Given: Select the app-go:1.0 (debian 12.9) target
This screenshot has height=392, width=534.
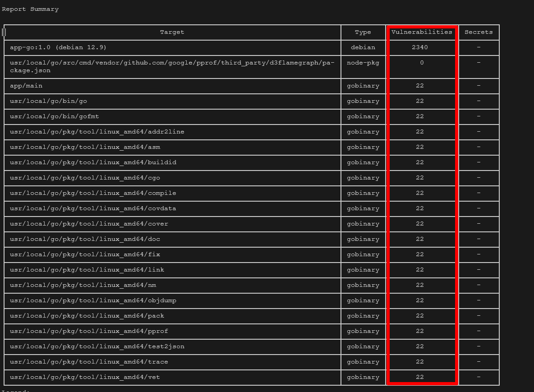Looking at the screenshot, I should pyautogui.click(x=58, y=47).
